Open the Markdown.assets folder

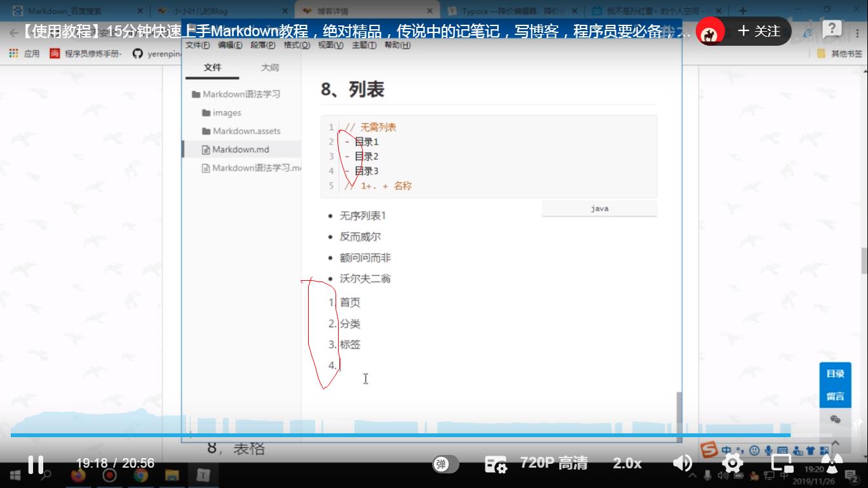pos(241,131)
